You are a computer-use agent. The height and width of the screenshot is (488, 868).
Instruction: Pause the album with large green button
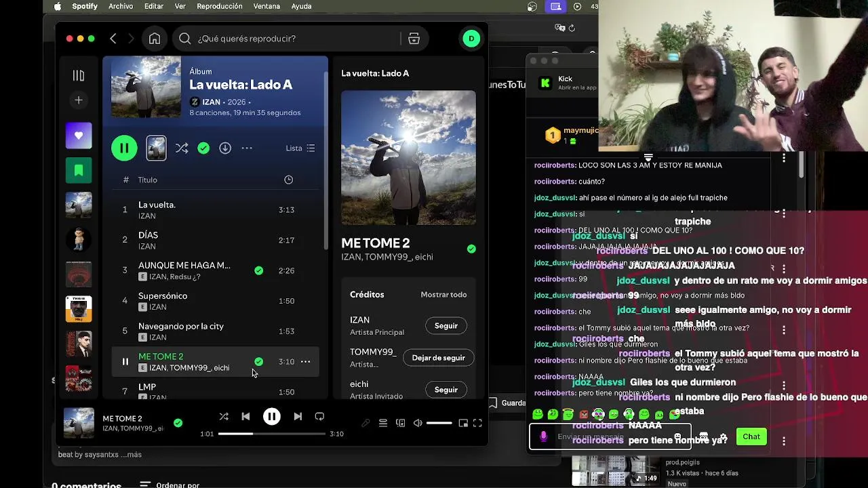point(124,148)
